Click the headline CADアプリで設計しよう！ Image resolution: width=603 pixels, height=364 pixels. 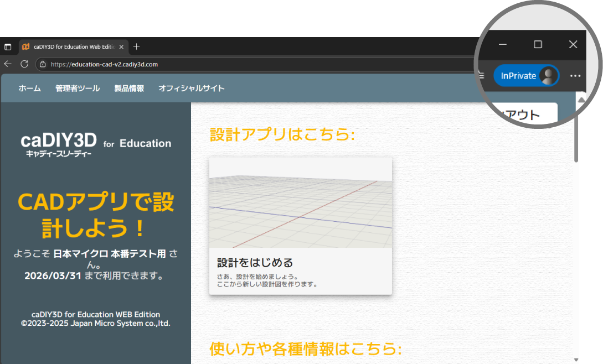coord(96,215)
